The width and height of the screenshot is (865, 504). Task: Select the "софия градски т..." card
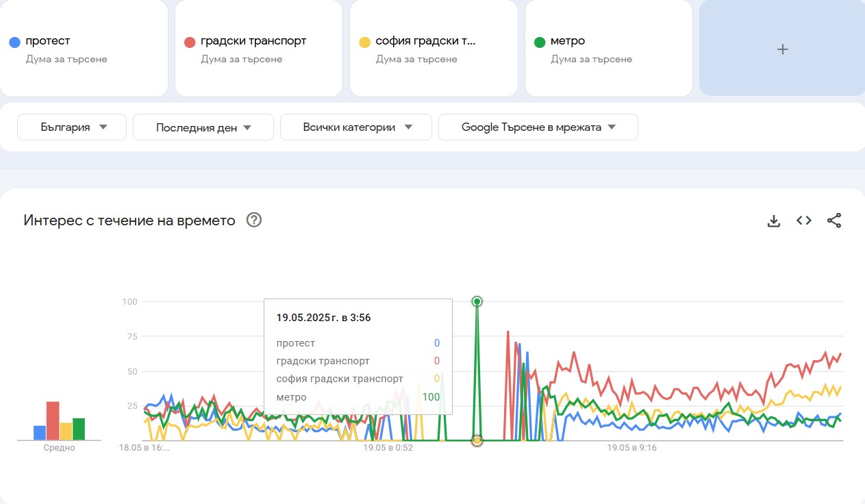coord(433,48)
